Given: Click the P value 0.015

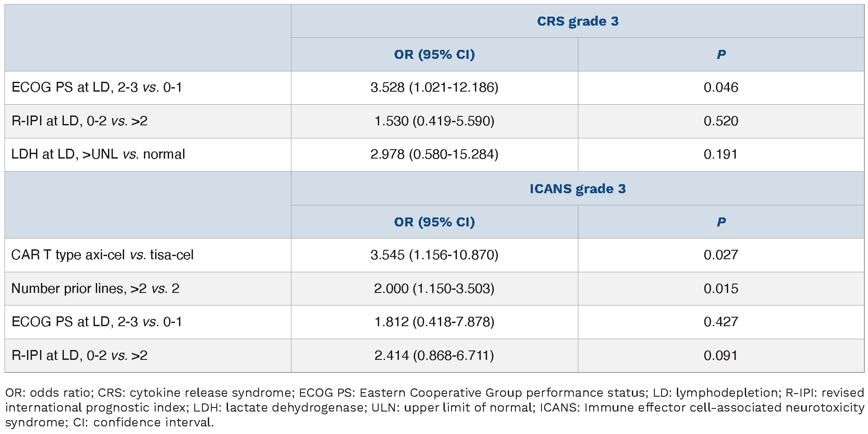Looking at the screenshot, I should click(721, 288).
